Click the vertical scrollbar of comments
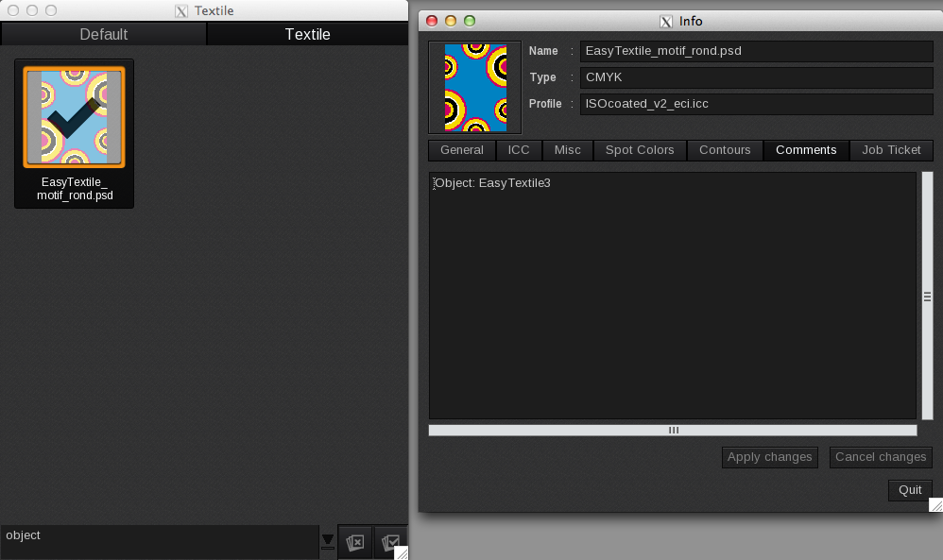 coord(927,295)
